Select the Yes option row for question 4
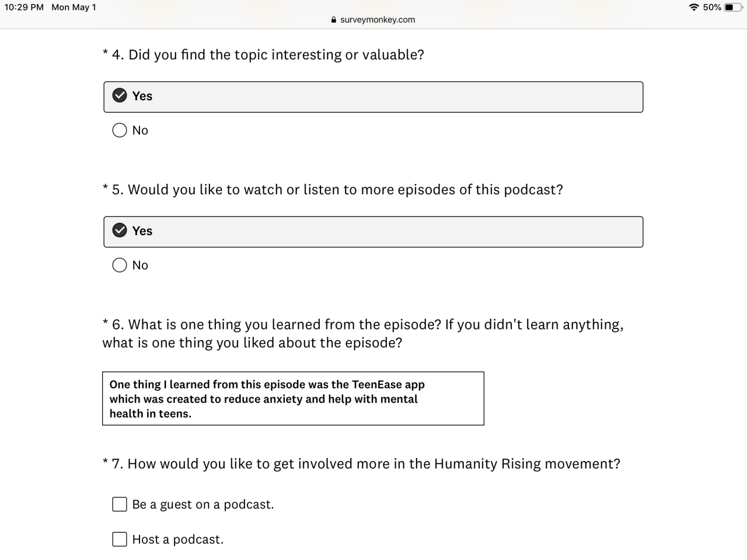 click(373, 97)
